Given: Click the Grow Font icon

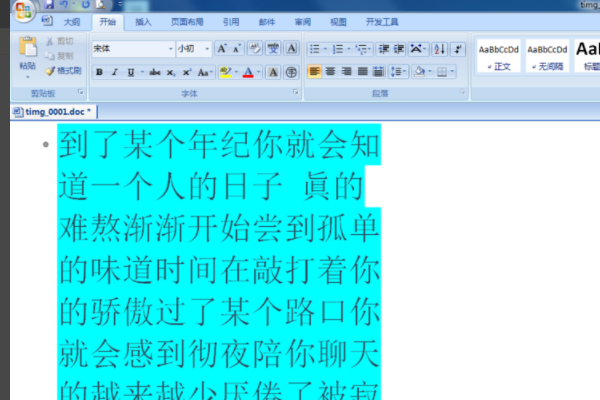Looking at the screenshot, I should pyautogui.click(x=222, y=49).
